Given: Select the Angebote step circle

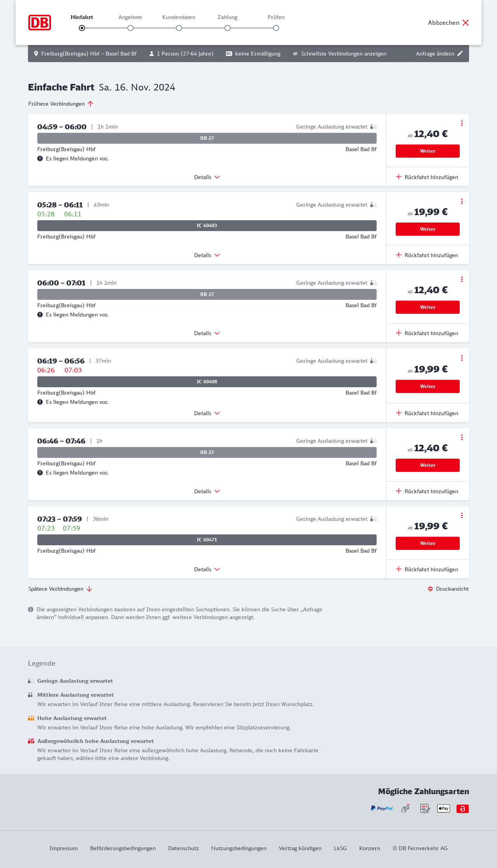Looking at the screenshot, I should click(130, 28).
